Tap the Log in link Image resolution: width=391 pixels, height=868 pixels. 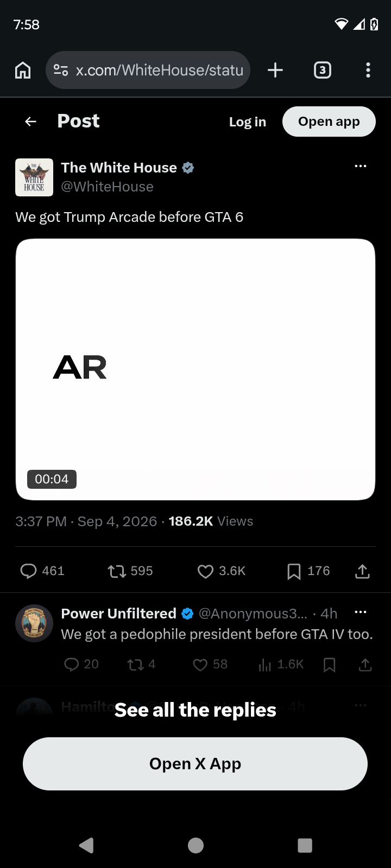click(248, 122)
